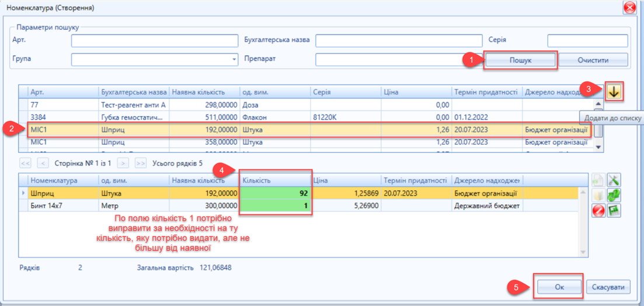Edit the Кількість cell with value 1 for Бинт 14х7
This screenshot has width=644, height=306.
tap(276, 206)
